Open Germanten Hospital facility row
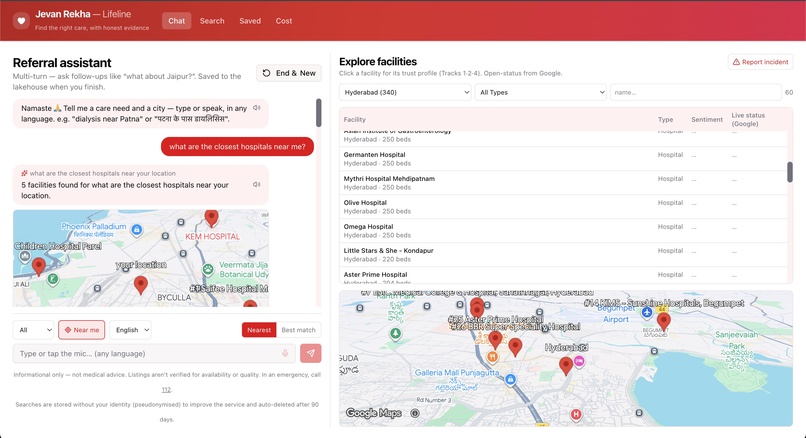This screenshot has height=438, width=806. click(563, 159)
